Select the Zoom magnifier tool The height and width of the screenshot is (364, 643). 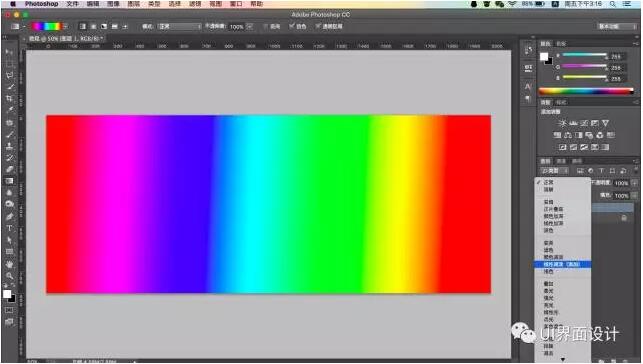[9, 276]
